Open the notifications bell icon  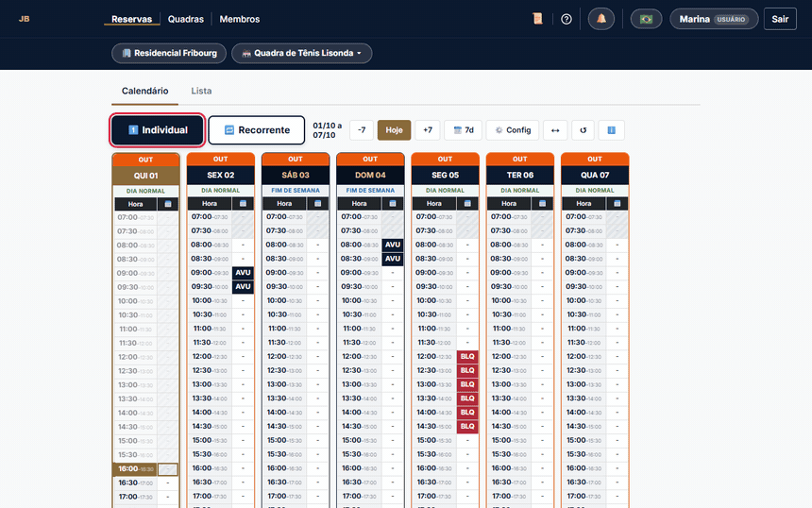click(601, 19)
